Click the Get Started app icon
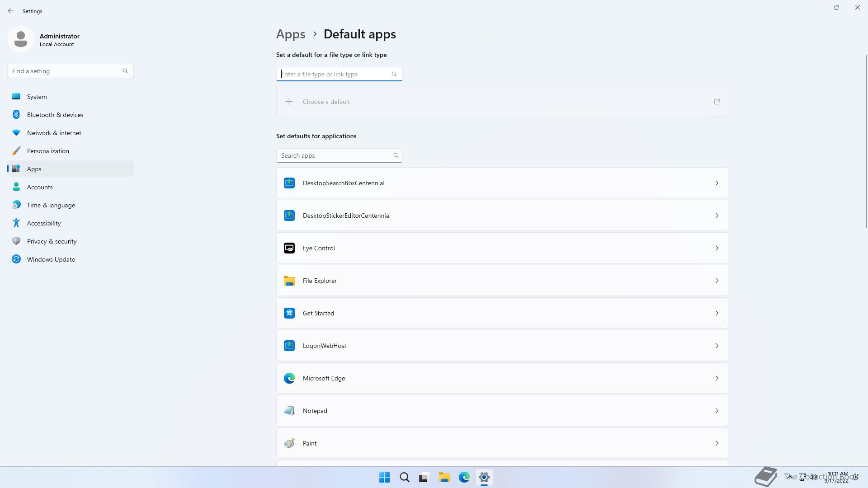868x488 pixels. (x=289, y=313)
